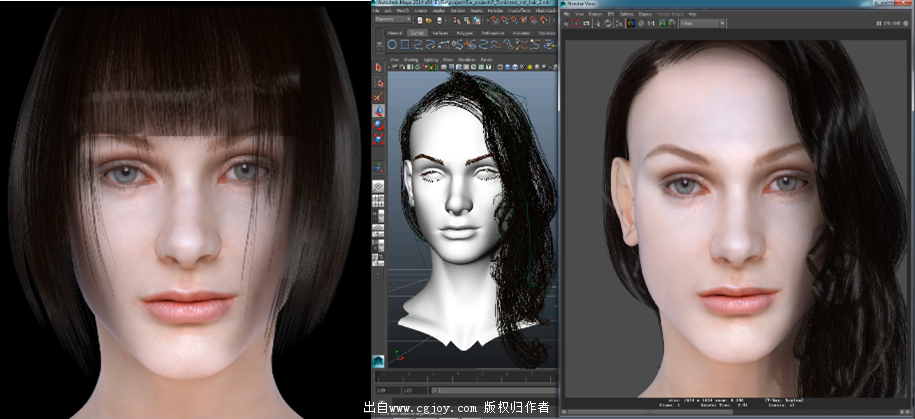Viewport: 915px width, 419px height.
Task: Pick the Lasso select tool
Action: 378,83
